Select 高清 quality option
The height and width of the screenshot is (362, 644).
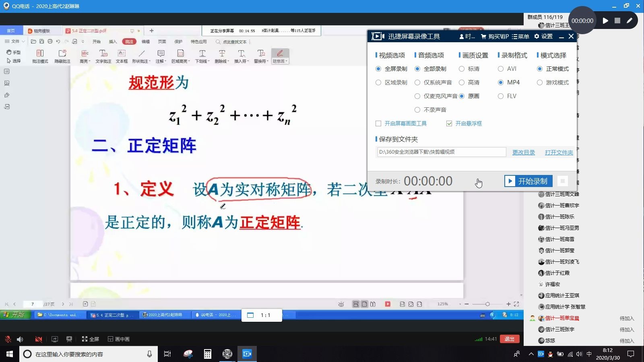tap(469, 82)
